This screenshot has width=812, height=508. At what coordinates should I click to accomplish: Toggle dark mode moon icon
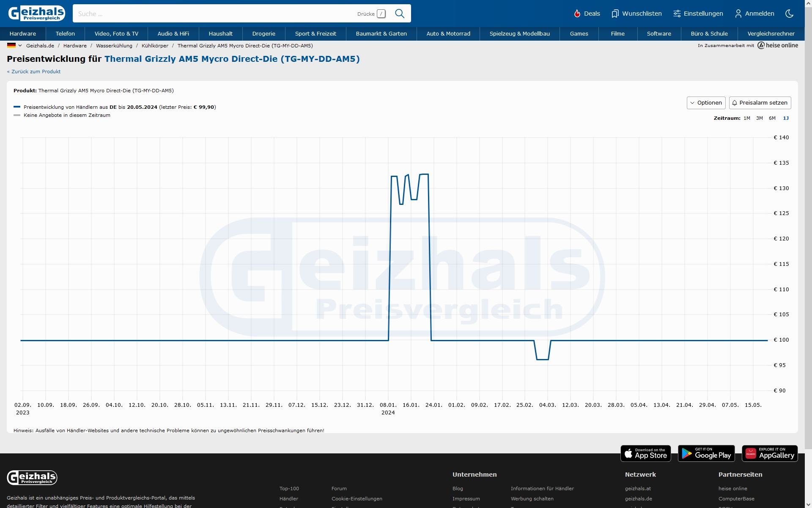pos(789,14)
